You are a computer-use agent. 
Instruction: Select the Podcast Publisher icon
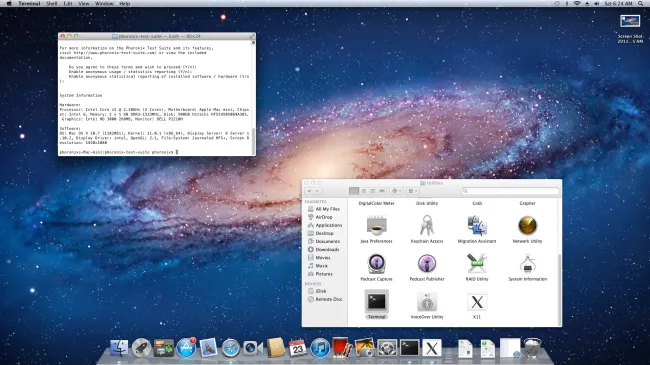[x=427, y=264]
